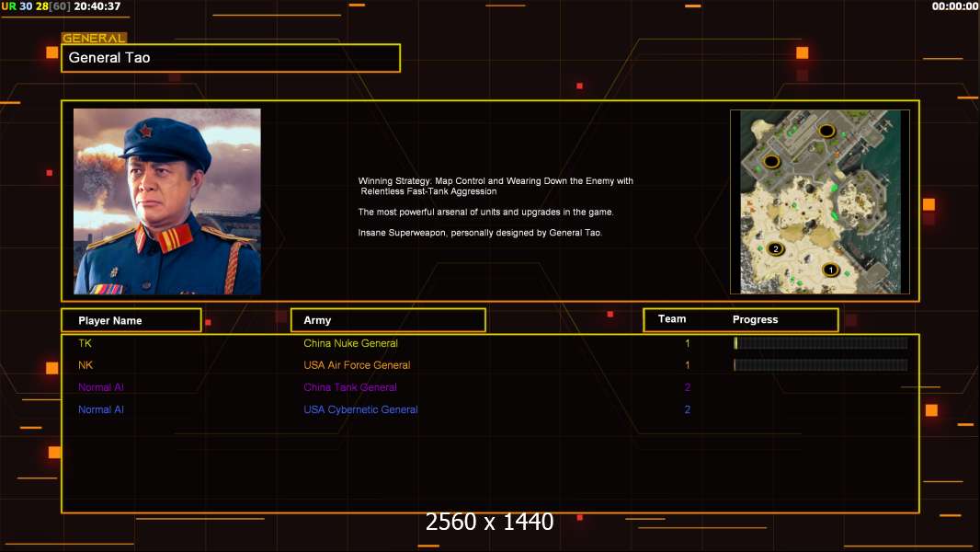Click the blue Normal AI player row
This screenshot has height=552, width=980.
(100, 409)
